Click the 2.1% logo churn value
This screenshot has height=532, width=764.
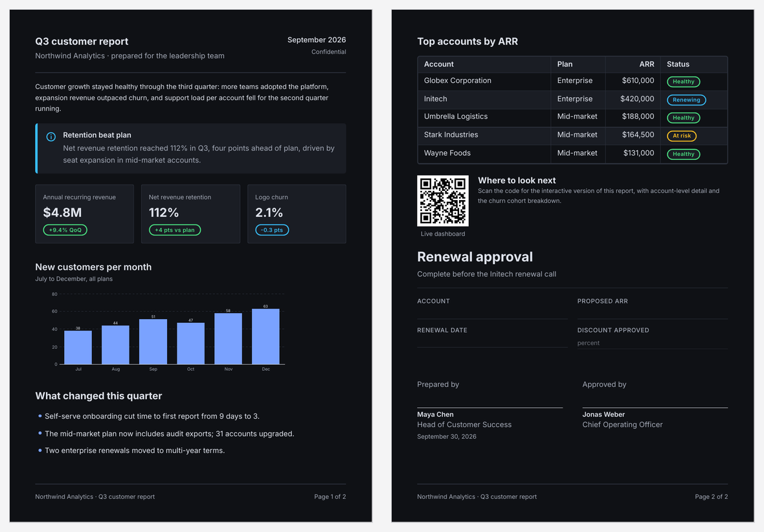[269, 212]
